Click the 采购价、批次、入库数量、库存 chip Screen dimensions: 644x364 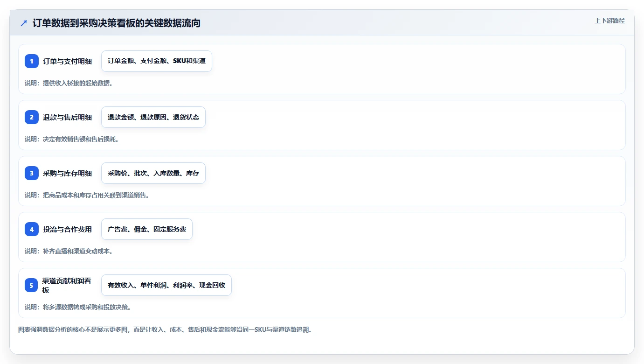(x=153, y=173)
